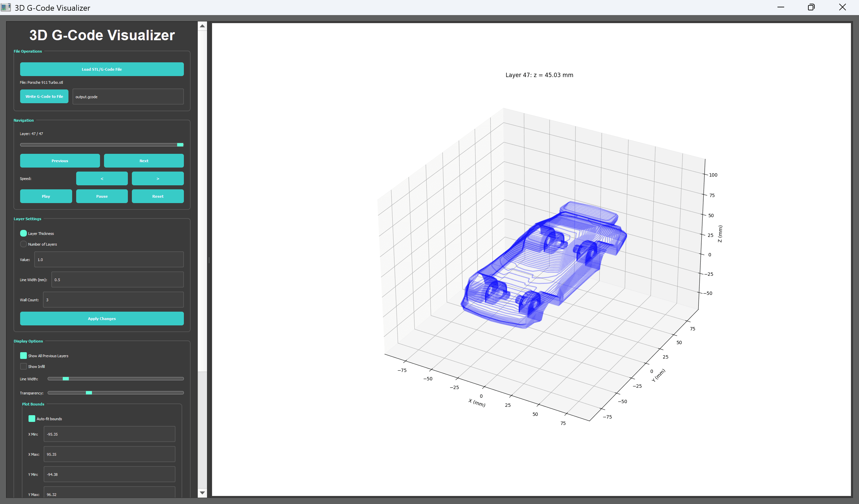
Task: Increase playback speed with the > button
Action: (x=157, y=178)
